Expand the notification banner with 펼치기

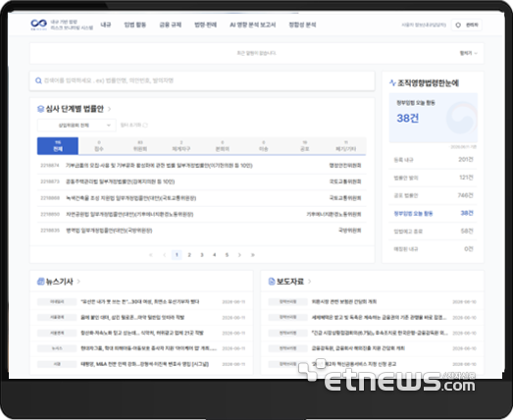tap(468, 53)
